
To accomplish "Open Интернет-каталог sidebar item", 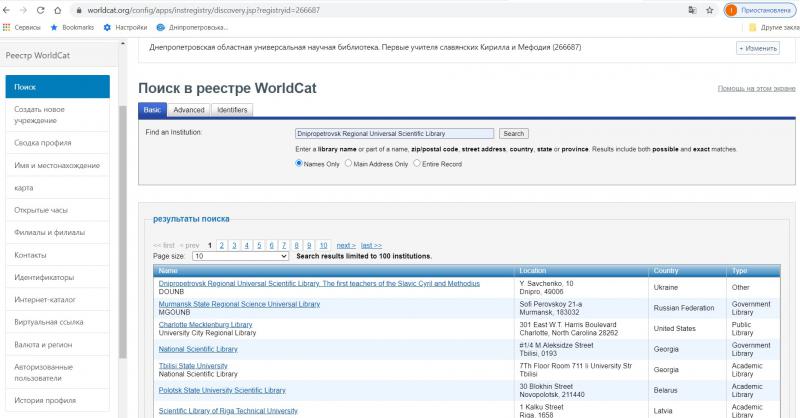I will [x=58, y=300].
